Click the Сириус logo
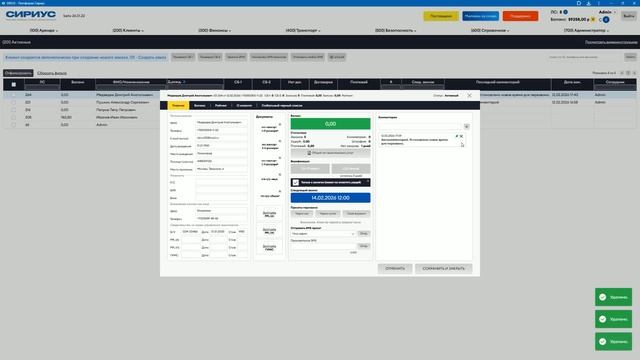640x360 pixels. pyautogui.click(x=31, y=15)
